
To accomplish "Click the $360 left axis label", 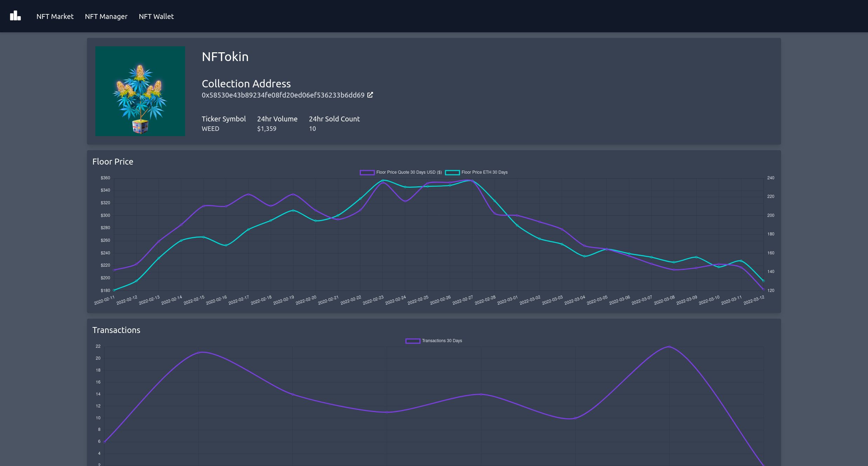I will pos(105,178).
